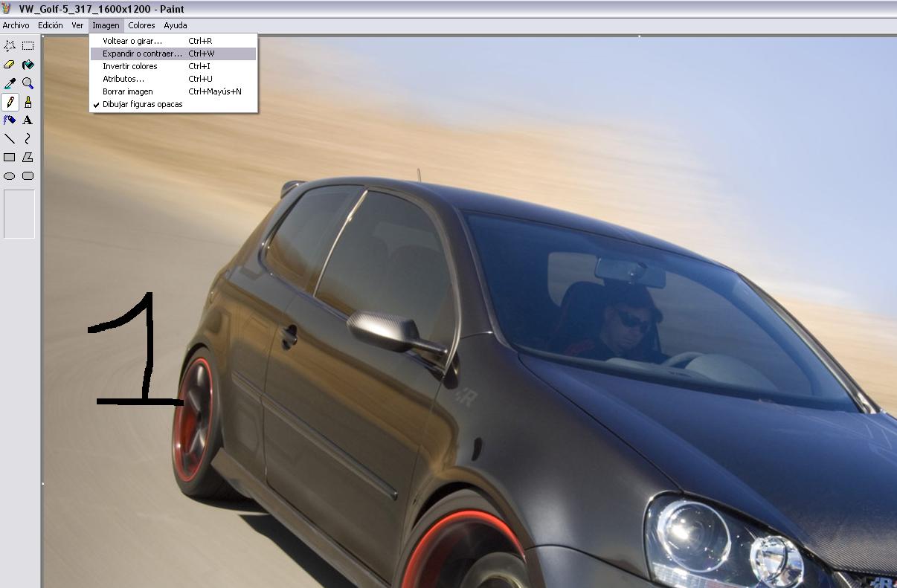Click the tool options box below toolbox
897x588 pixels.
(x=19, y=214)
